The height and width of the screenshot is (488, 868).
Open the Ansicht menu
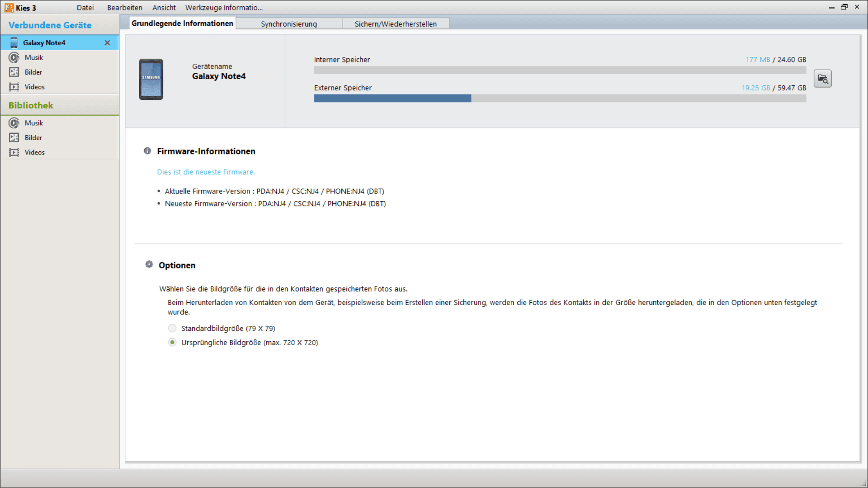click(164, 8)
